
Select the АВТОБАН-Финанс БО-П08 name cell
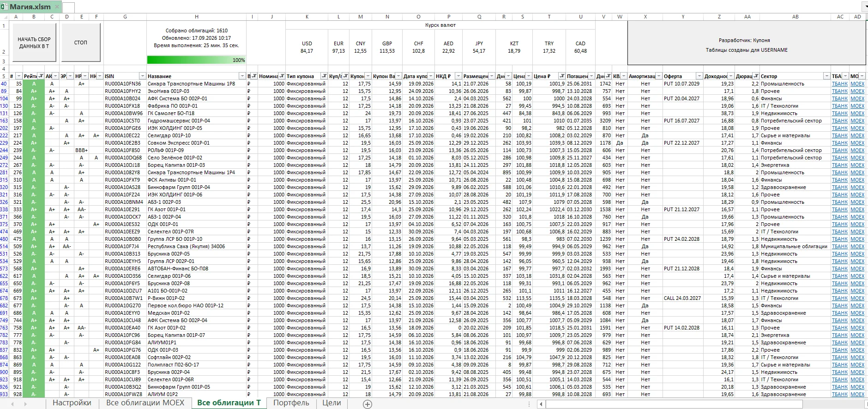(196, 269)
